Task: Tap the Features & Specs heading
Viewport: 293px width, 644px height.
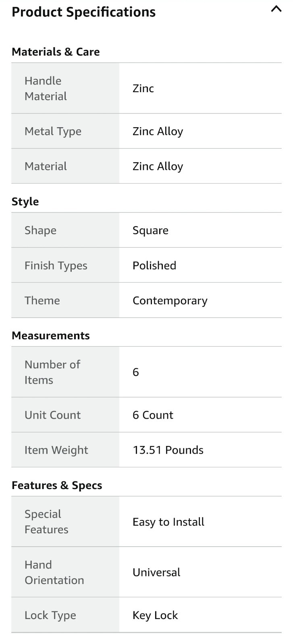Action: coord(56,485)
